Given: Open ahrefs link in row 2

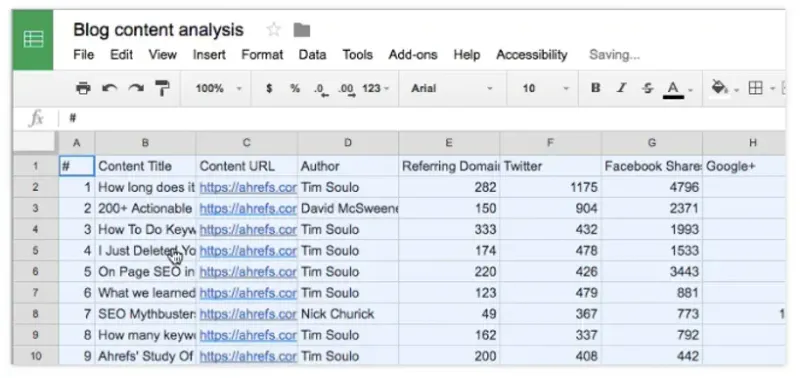Looking at the screenshot, I should pyautogui.click(x=248, y=187).
